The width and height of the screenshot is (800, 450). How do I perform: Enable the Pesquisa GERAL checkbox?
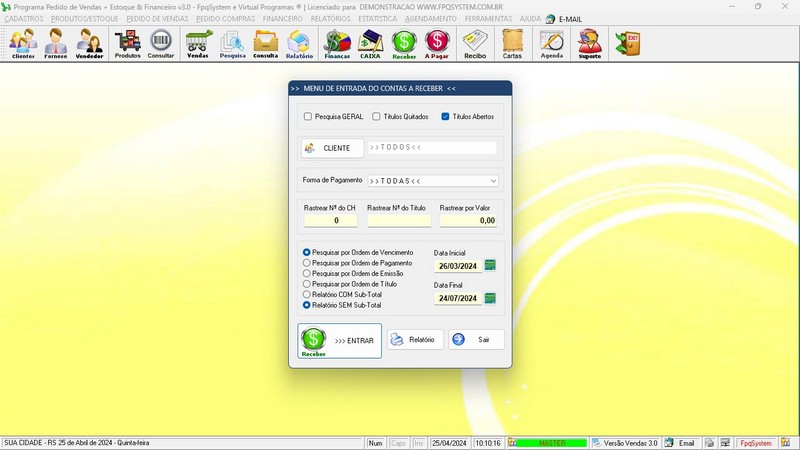pyautogui.click(x=308, y=116)
